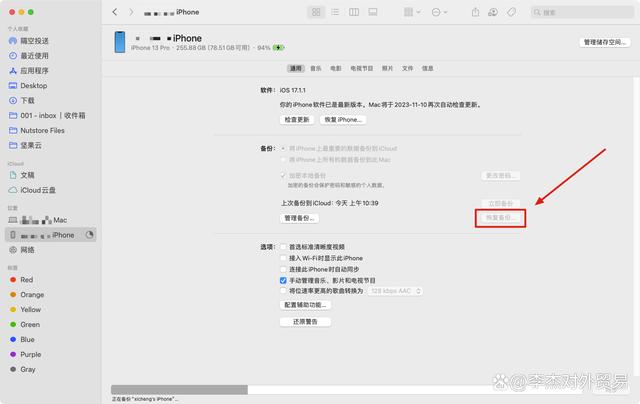Image resolution: width=640 pixels, height=404 pixels.
Task: Open 下载 Downloads in sidebar
Action: point(22,100)
